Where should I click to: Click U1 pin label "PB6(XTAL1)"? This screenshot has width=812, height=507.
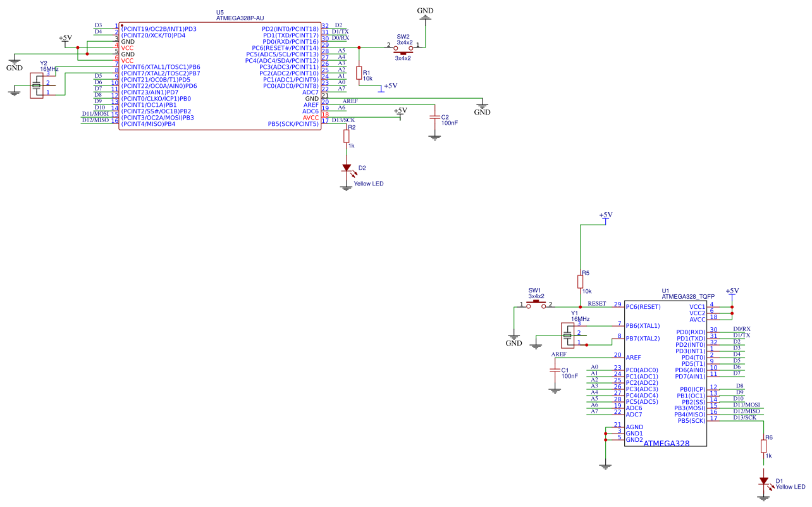[x=643, y=326]
